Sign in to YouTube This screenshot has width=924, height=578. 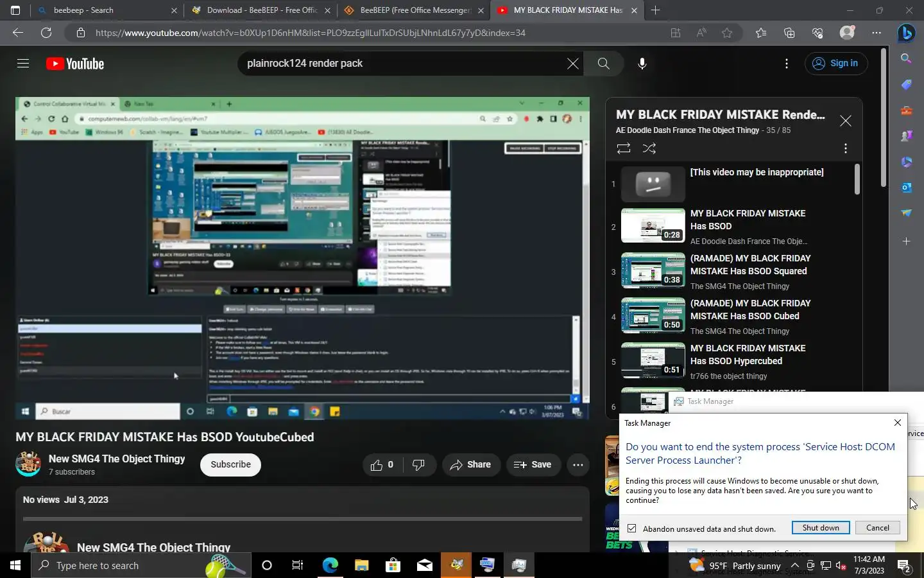click(x=835, y=64)
